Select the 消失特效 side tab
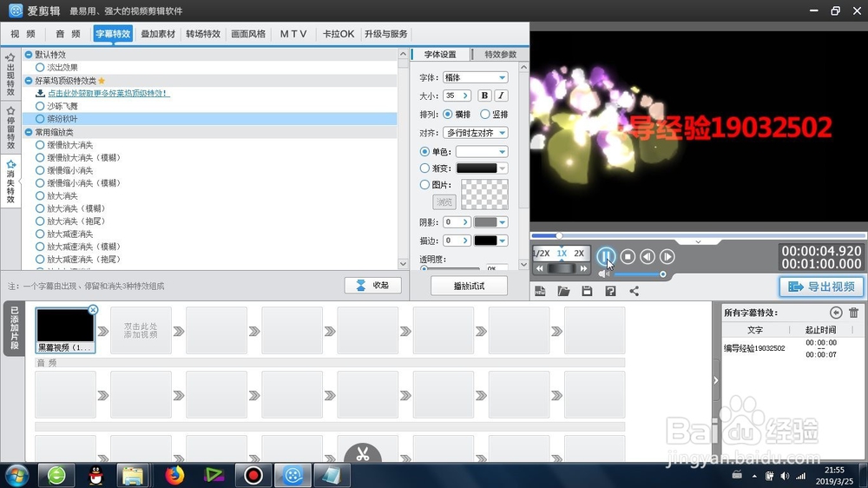Image resolution: width=868 pixels, height=488 pixels. 10,181
